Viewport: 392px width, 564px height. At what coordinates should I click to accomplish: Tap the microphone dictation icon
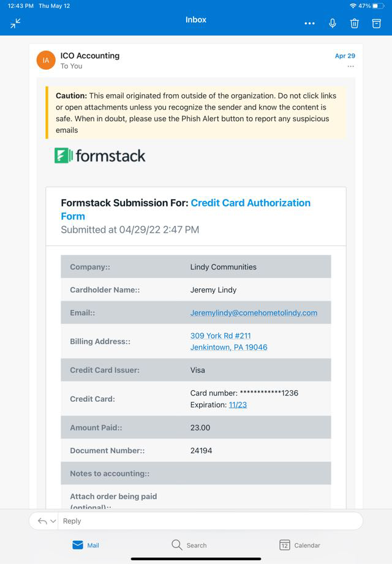(x=332, y=23)
